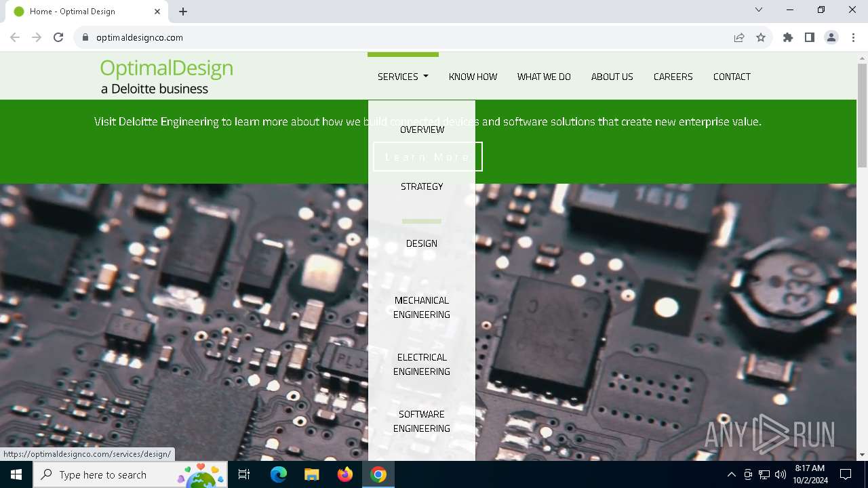Click the taskbar search box
The height and width of the screenshot is (488, 868).
coord(130,474)
